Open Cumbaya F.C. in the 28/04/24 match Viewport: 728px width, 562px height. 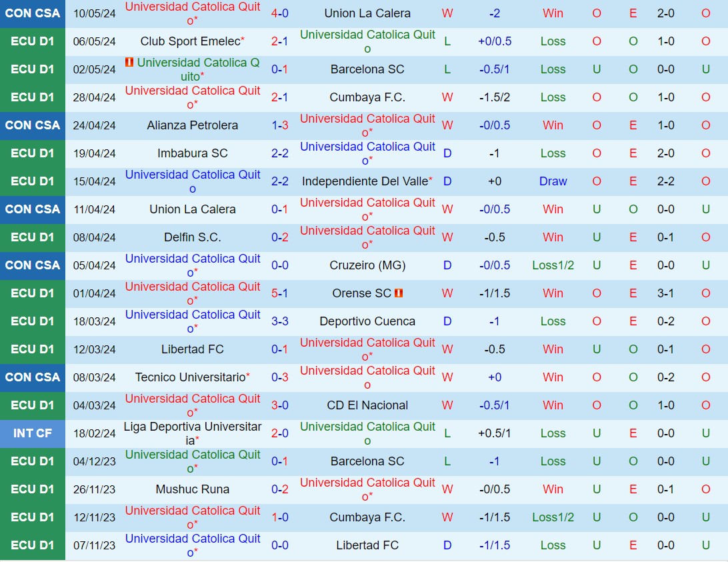click(367, 97)
